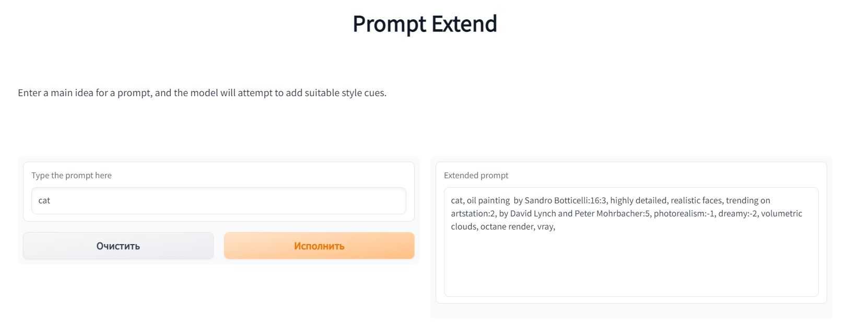Click the Очистить clear button

(118, 246)
